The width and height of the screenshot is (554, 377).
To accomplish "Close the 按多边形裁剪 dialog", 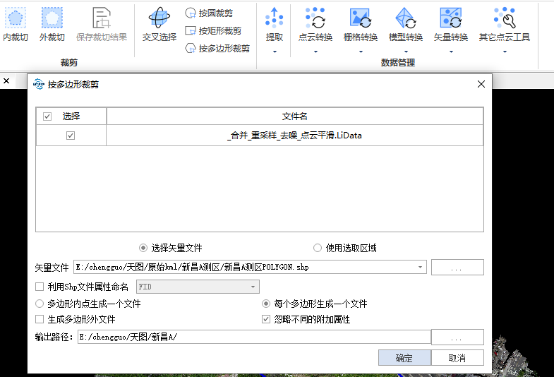I will [481, 84].
